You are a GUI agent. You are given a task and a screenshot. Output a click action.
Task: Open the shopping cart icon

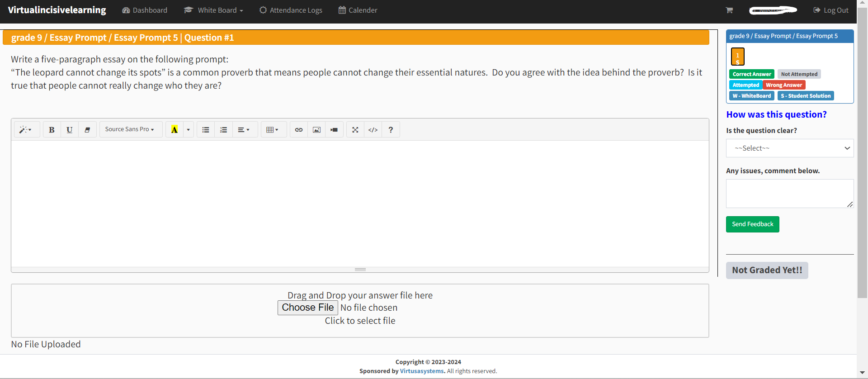pyautogui.click(x=729, y=10)
